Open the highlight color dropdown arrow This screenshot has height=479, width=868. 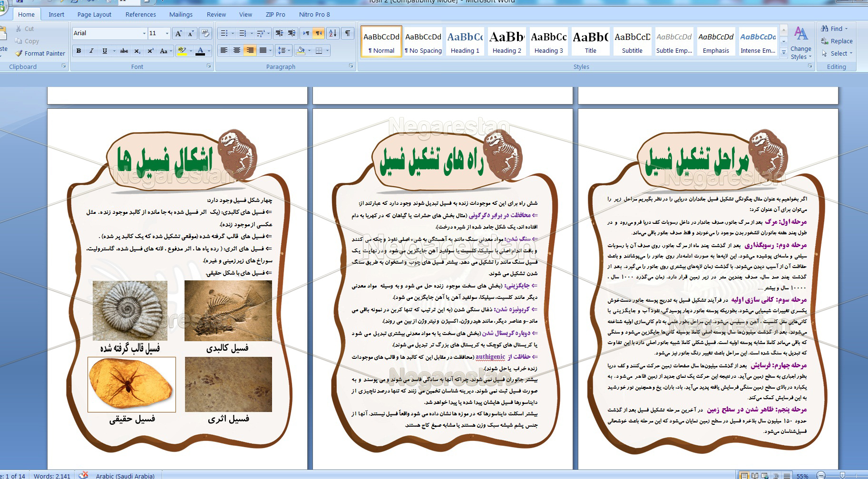point(191,51)
